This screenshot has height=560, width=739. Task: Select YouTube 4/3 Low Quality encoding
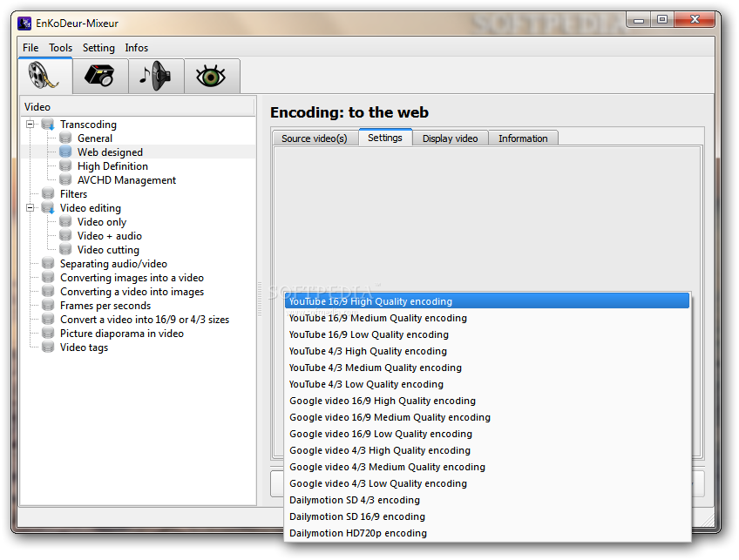click(487, 384)
